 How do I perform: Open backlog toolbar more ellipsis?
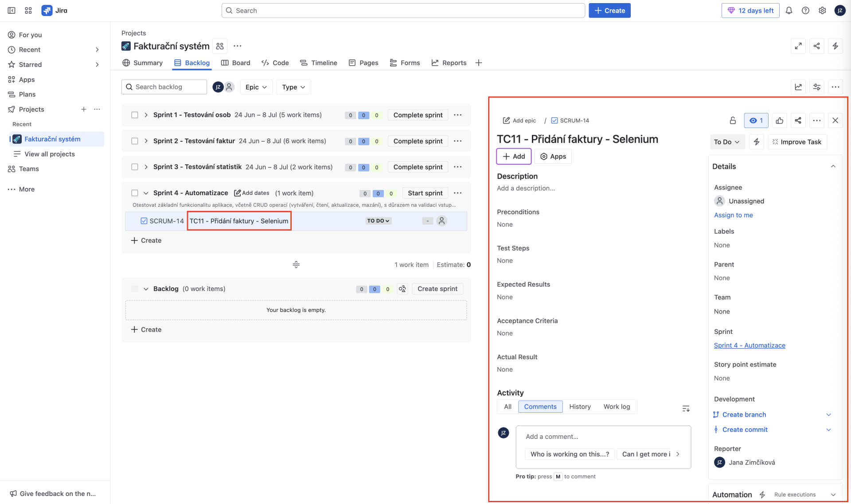[835, 87]
